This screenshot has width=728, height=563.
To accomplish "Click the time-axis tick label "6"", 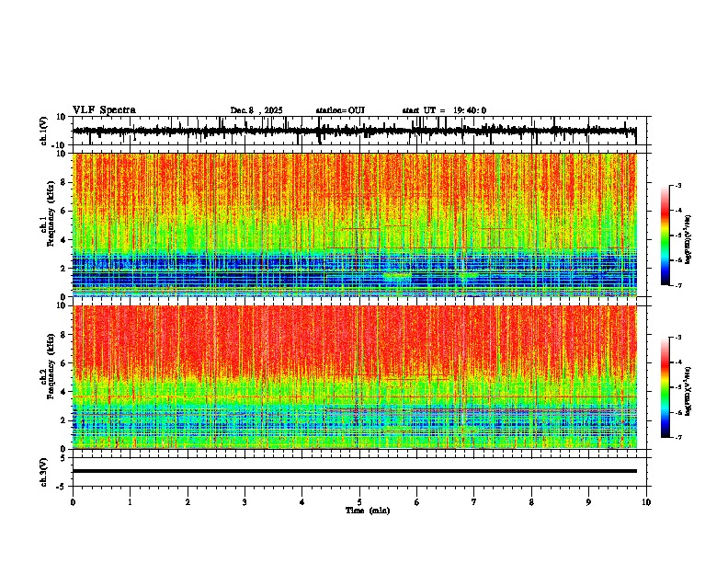I will (416, 502).
